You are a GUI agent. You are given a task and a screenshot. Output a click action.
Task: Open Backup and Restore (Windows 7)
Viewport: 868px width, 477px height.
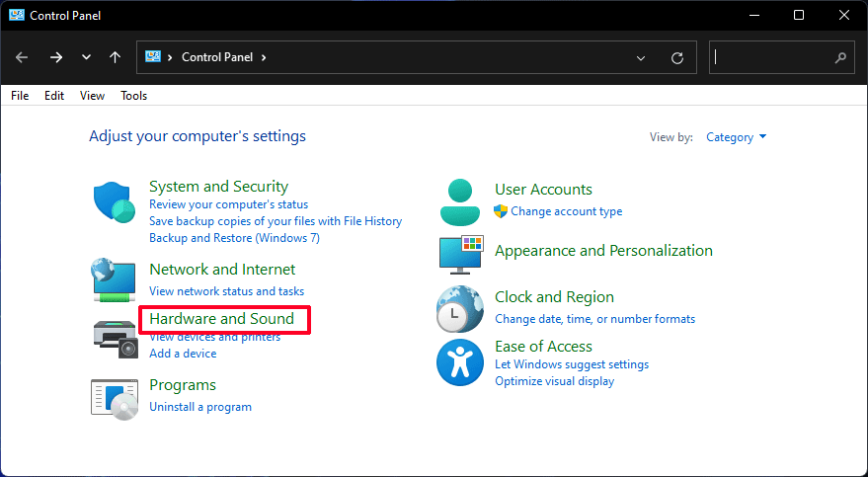tap(235, 238)
